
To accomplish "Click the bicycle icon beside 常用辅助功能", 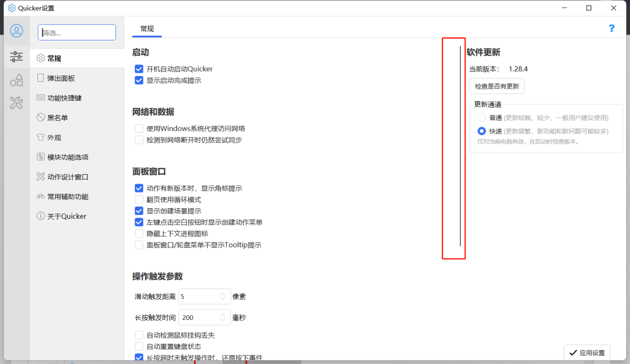I will point(40,197).
